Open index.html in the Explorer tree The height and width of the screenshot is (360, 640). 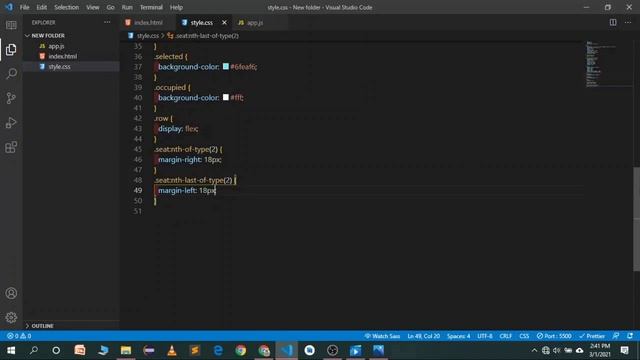[x=62, y=56]
